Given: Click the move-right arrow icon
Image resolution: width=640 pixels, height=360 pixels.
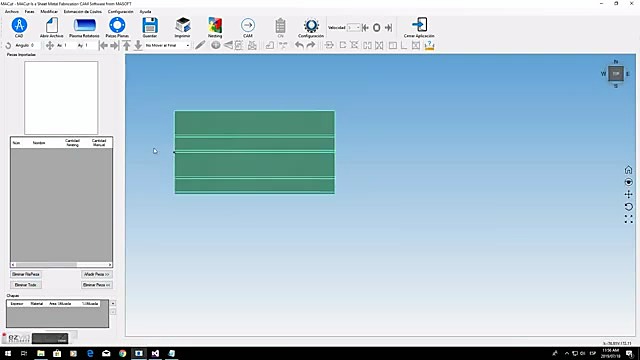Looking at the screenshot, I should click(x=115, y=45).
